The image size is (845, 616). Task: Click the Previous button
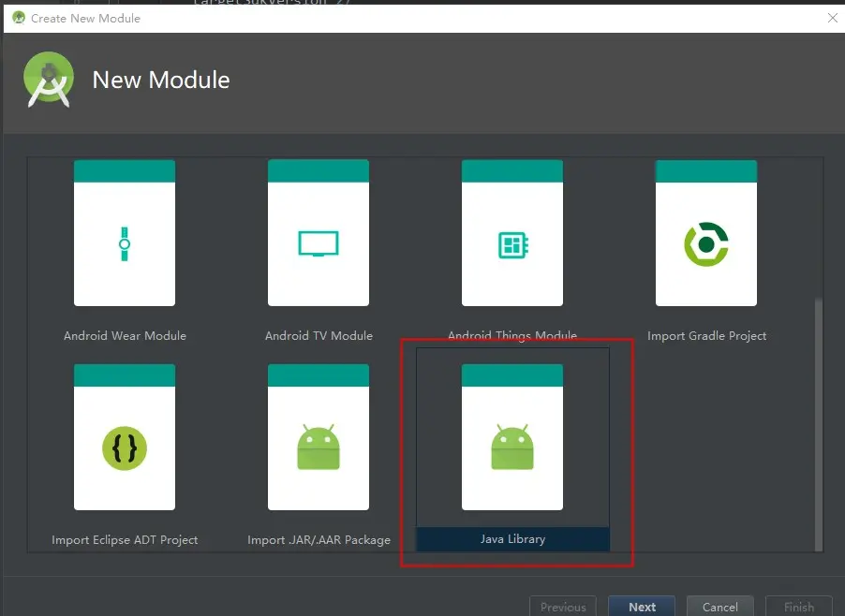563,607
